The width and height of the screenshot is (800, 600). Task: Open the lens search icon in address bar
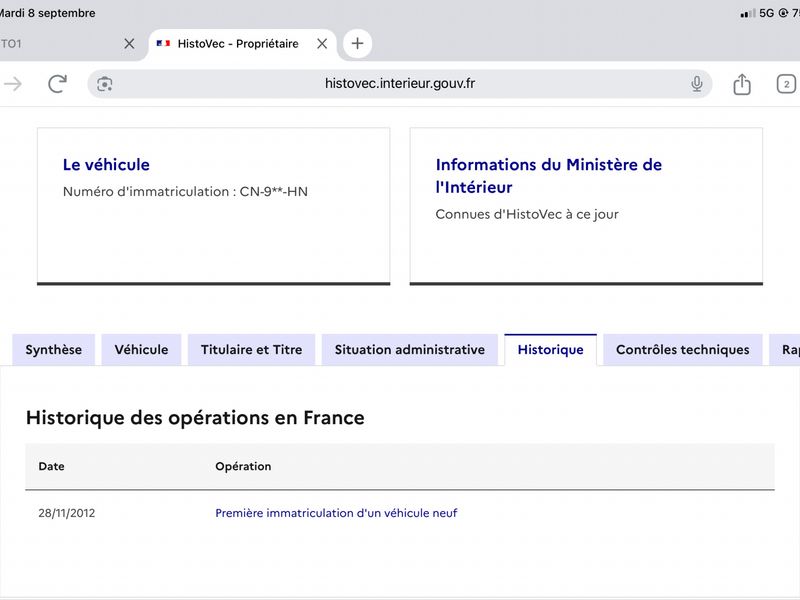pos(105,84)
